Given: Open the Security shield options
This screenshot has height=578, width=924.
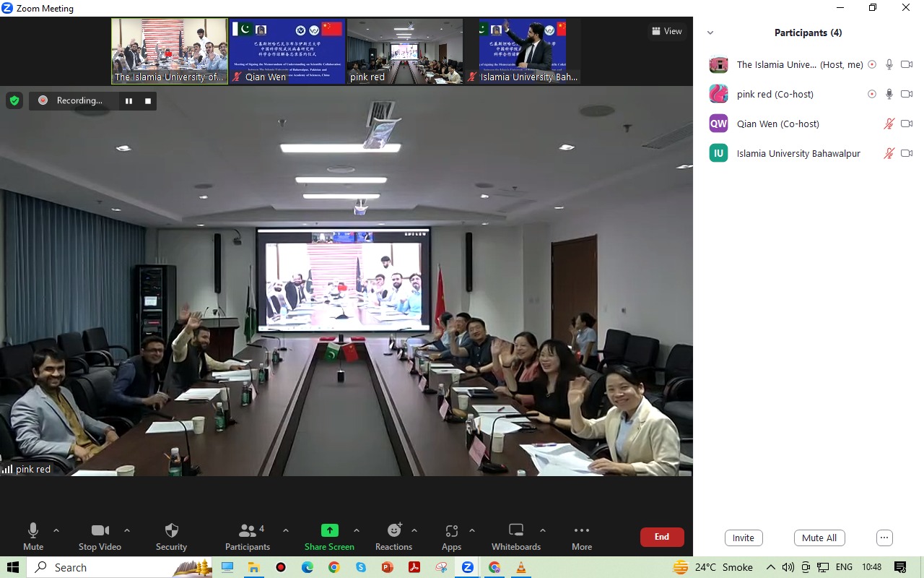Looking at the screenshot, I should pos(171,536).
